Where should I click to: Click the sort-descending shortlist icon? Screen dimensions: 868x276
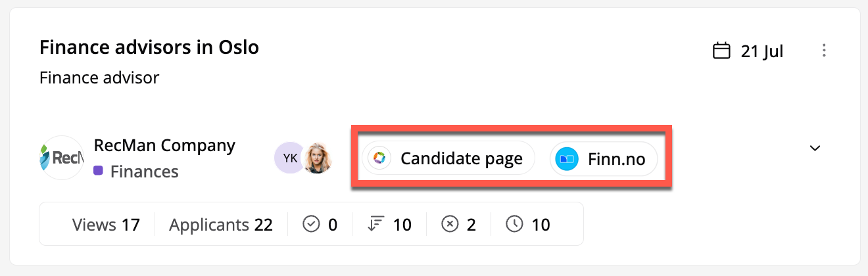pos(375,225)
